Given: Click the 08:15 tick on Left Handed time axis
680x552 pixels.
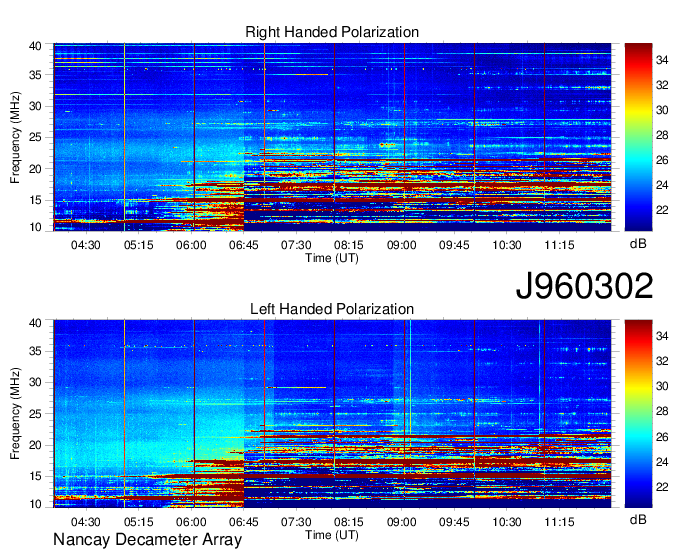Looking at the screenshot, I should pyautogui.click(x=349, y=522).
